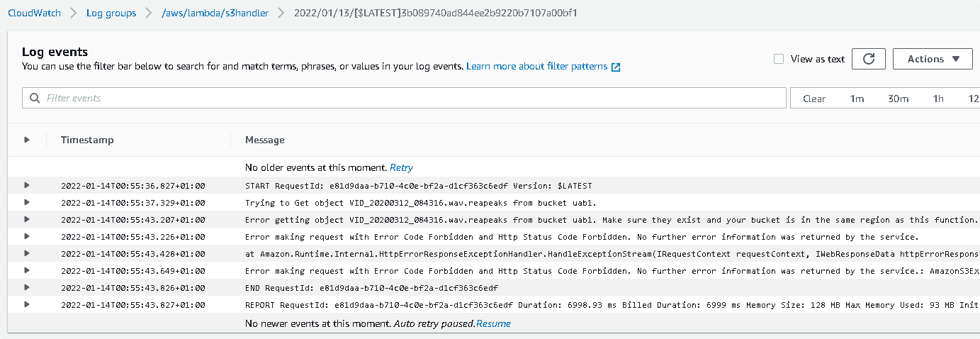Click Retry for older events
Screen dimensions: 980x339
pos(401,168)
